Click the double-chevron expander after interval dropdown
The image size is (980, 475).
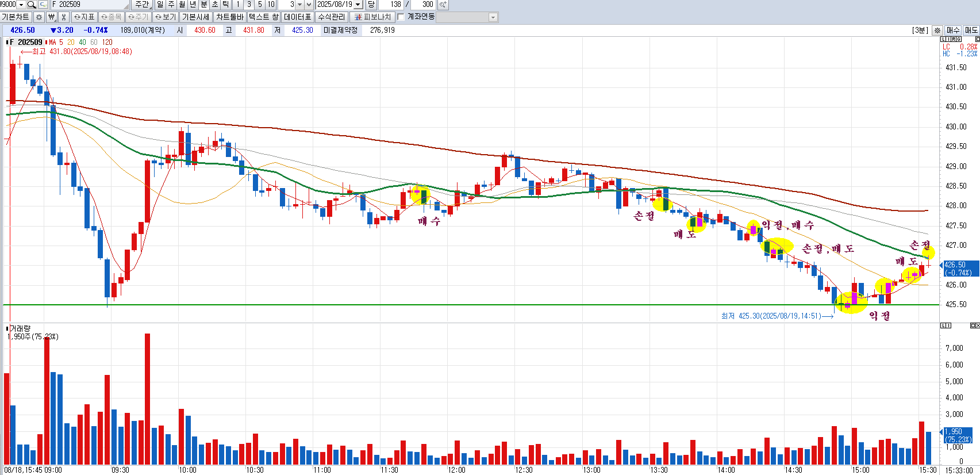309,5
